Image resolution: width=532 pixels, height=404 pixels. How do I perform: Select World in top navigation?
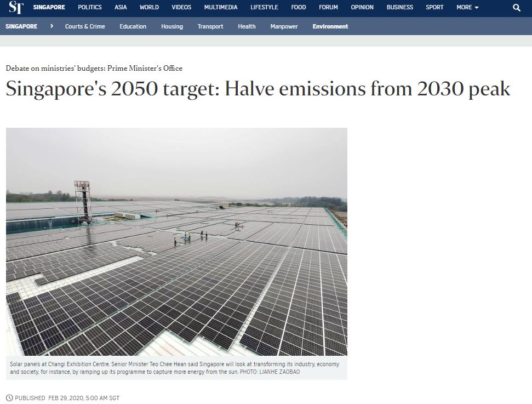coord(149,8)
